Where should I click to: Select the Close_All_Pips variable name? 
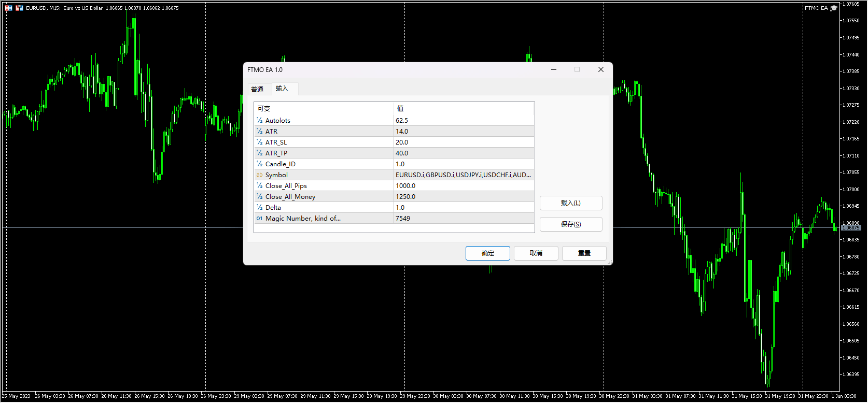click(286, 185)
